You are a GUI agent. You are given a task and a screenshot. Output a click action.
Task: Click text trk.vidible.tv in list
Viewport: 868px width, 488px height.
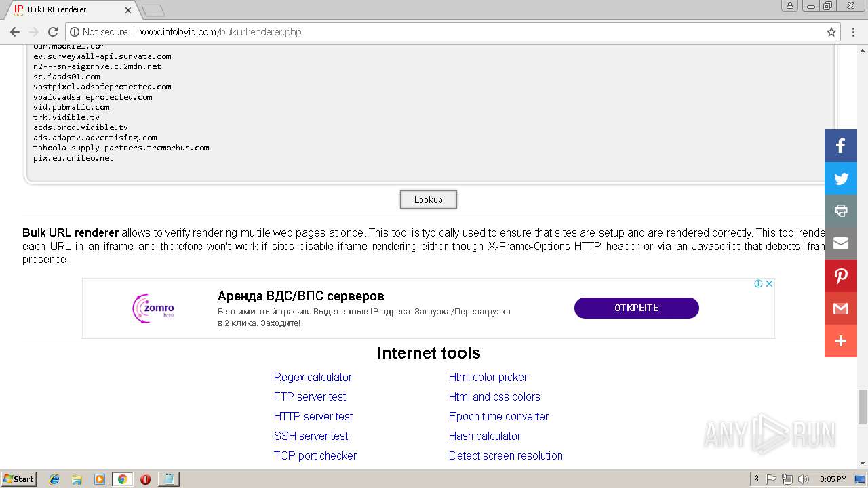pyautogui.click(x=66, y=117)
